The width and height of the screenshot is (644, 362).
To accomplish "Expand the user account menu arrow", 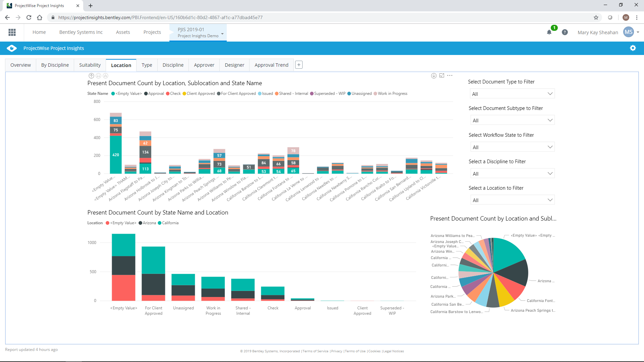I will [x=638, y=32].
